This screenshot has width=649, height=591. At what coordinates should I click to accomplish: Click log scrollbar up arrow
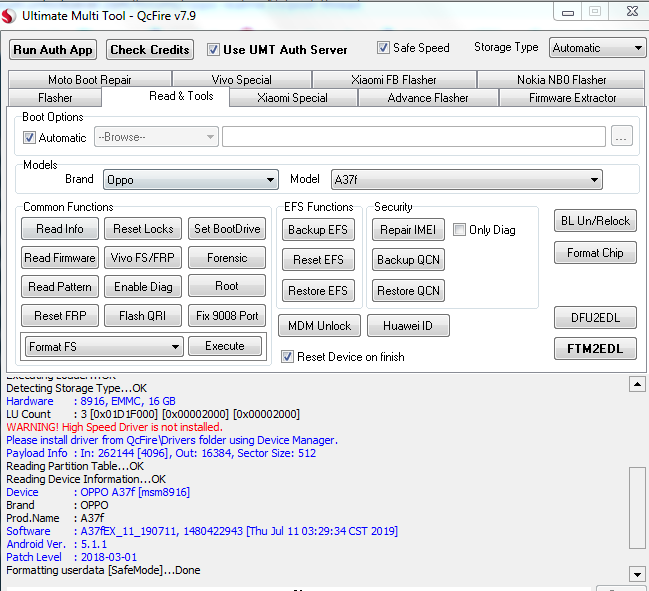coord(637,384)
